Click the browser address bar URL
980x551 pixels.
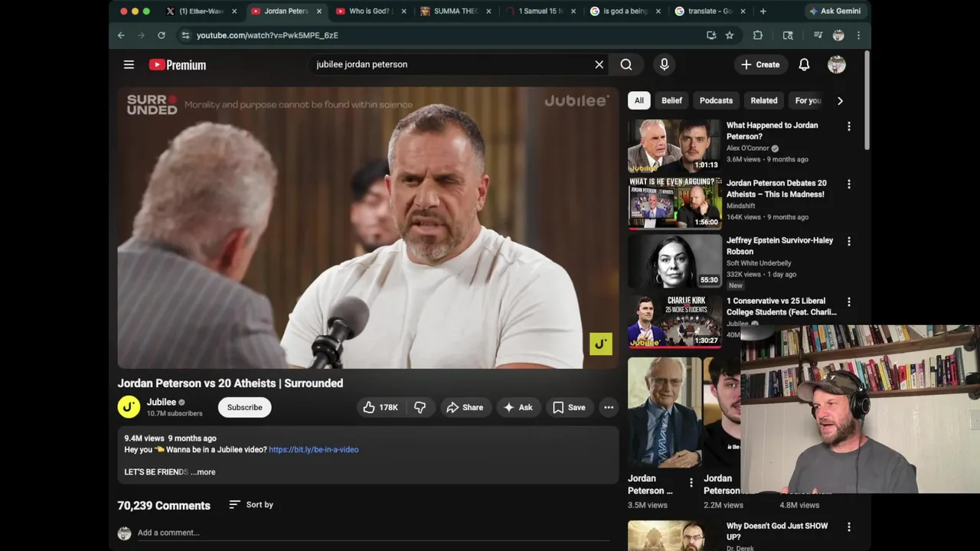[267, 35]
